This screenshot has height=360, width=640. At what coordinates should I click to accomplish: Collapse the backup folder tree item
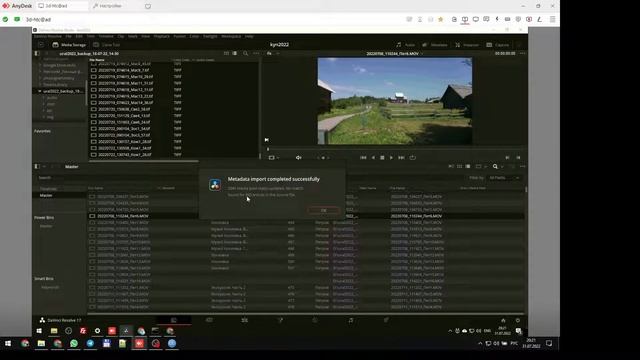pyautogui.click(x=40, y=91)
